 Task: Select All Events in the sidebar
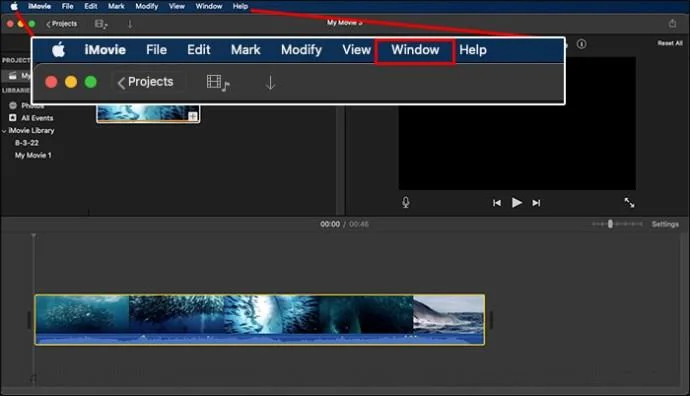[37, 118]
